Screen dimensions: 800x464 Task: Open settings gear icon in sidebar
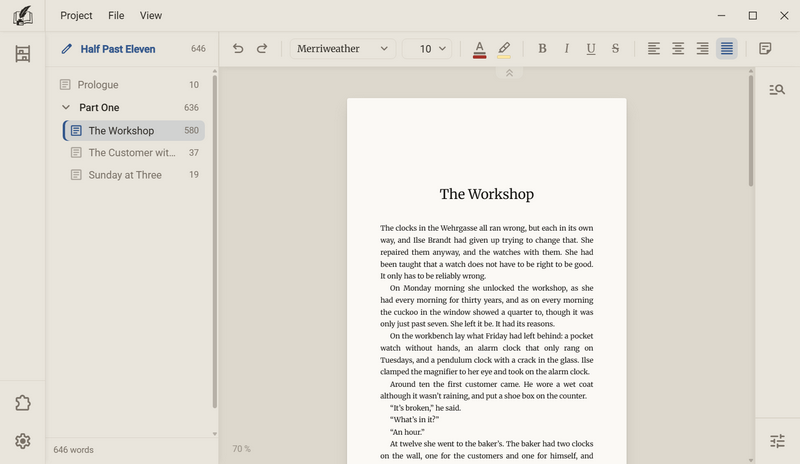(x=22, y=441)
